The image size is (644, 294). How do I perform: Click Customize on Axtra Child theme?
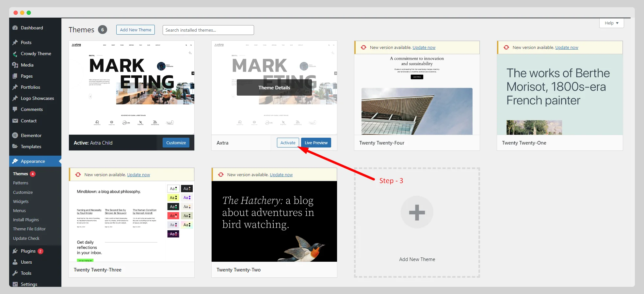(176, 143)
